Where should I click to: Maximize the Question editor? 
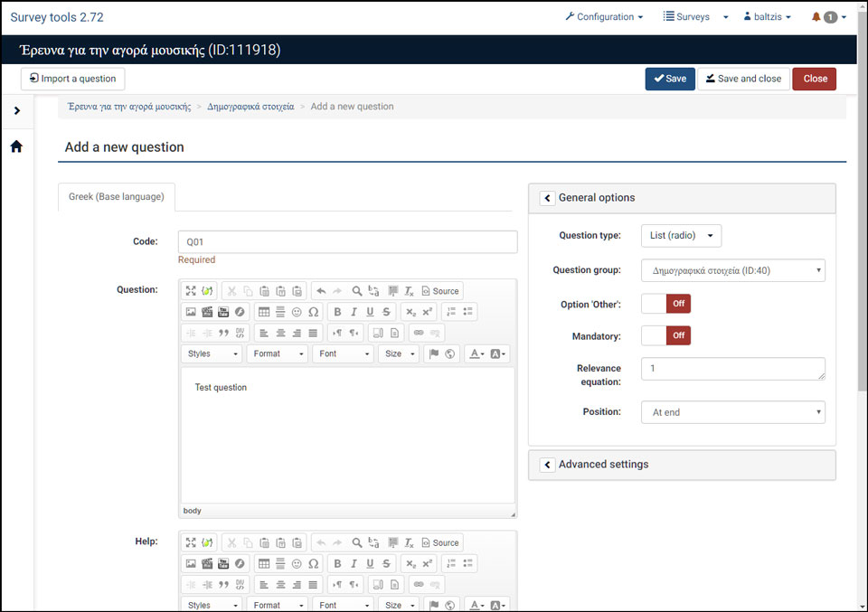point(191,291)
